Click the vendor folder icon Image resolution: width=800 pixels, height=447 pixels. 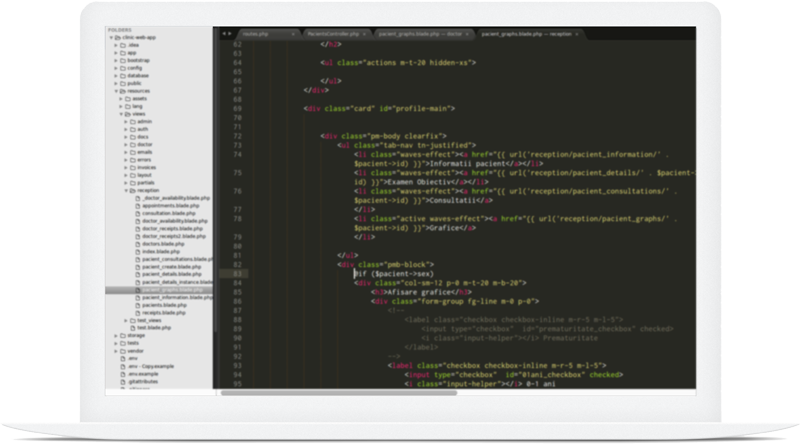[121, 351]
